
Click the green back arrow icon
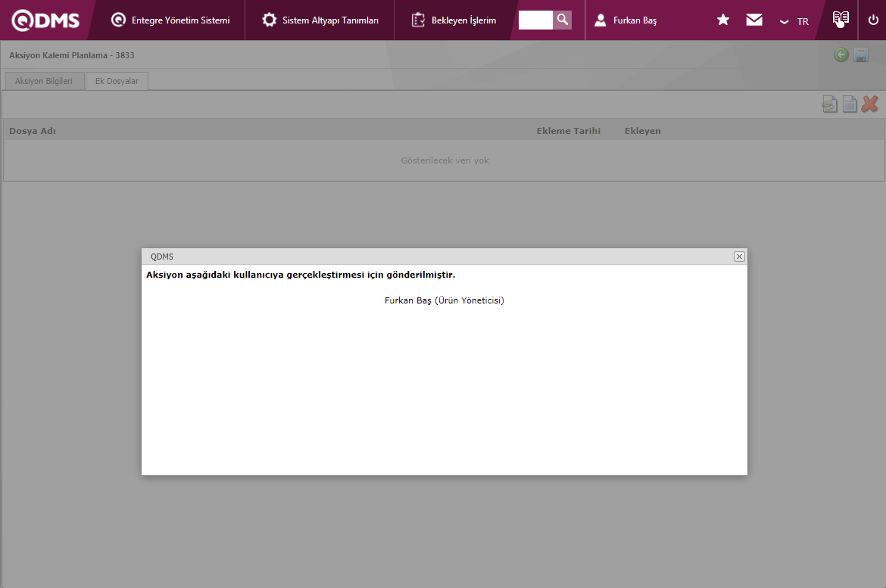[841, 54]
